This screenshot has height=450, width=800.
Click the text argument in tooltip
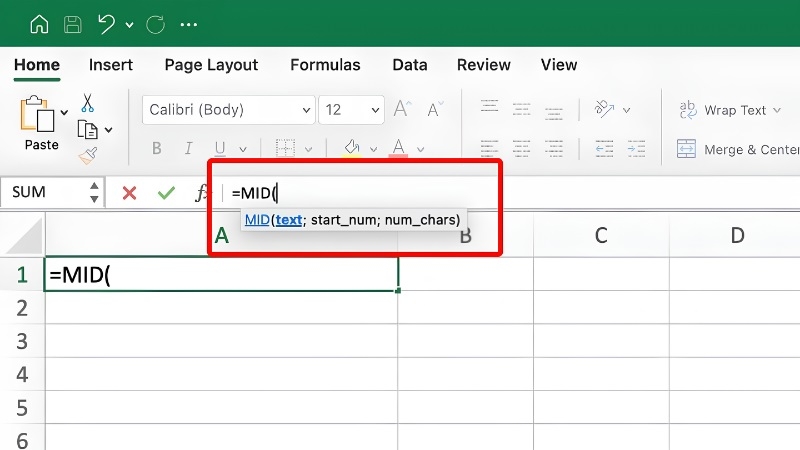(289, 220)
